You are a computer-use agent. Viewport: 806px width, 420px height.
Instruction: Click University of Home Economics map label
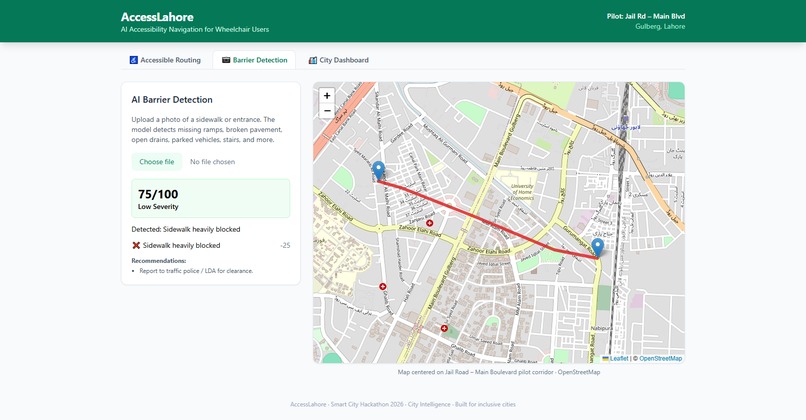click(522, 192)
